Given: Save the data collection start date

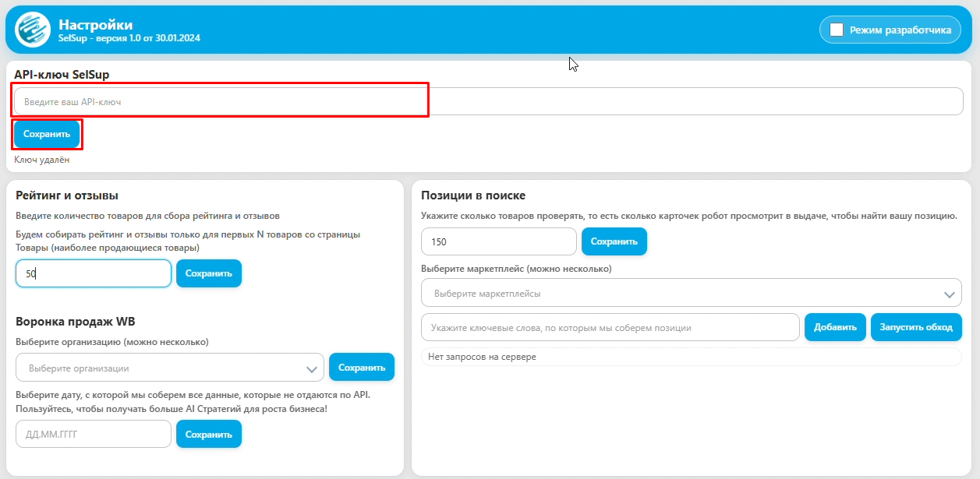Looking at the screenshot, I should click(x=209, y=435).
